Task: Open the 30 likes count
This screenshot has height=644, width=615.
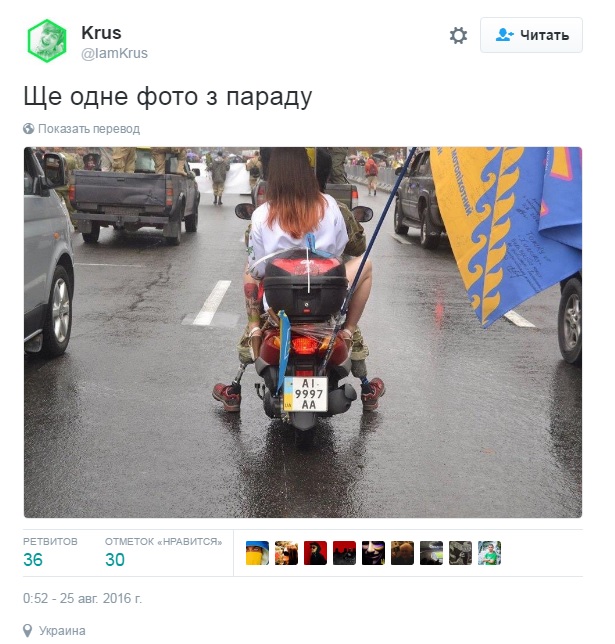Action: coord(115,560)
